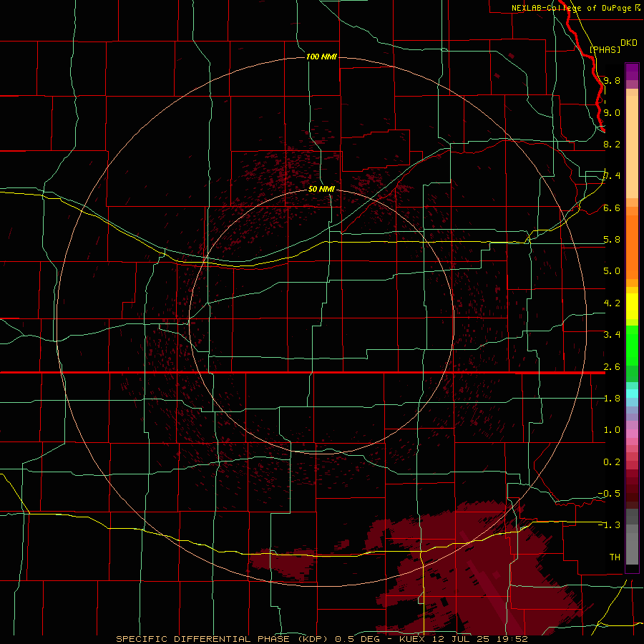Viewport: 644px width, 644px height.
Task: Click the 9.8 value on the color scale
Action: pyautogui.click(x=612, y=80)
